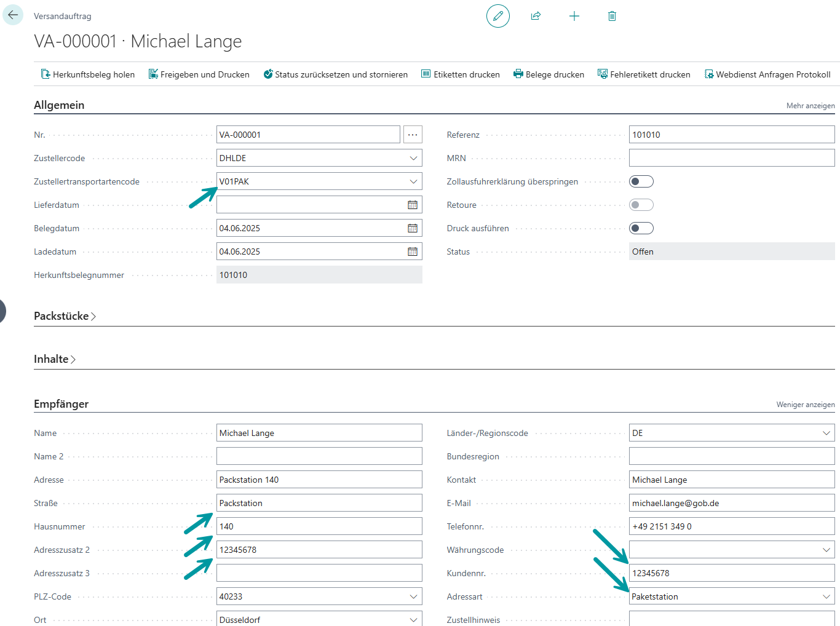Toggle the Druck ausführen switch
Screen dimensions: 840x626
tap(641, 228)
